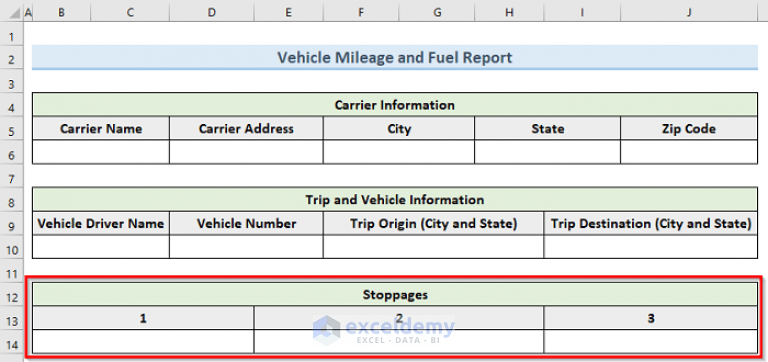Select the City header cell
Viewport: 768px width, 362px height.
399,128
